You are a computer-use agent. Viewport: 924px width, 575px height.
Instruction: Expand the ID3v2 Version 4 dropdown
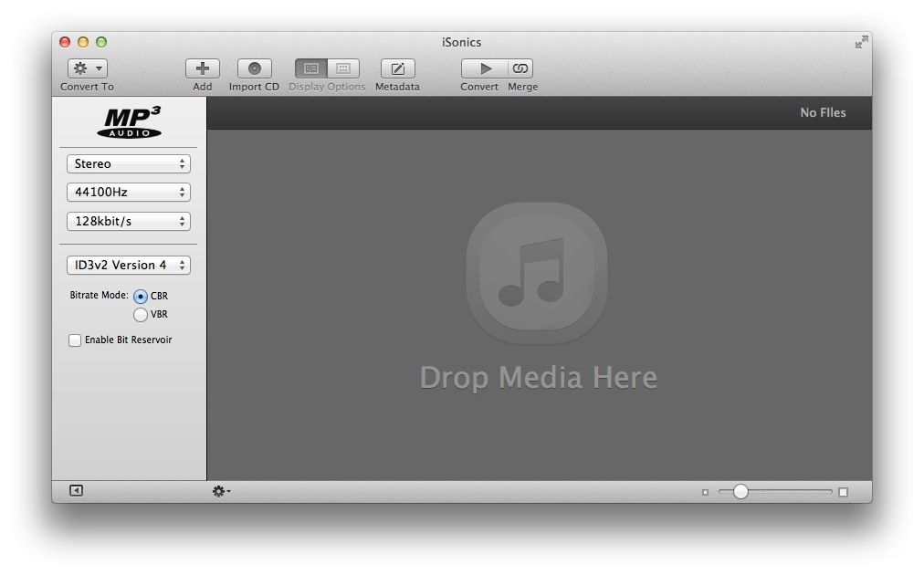(128, 266)
